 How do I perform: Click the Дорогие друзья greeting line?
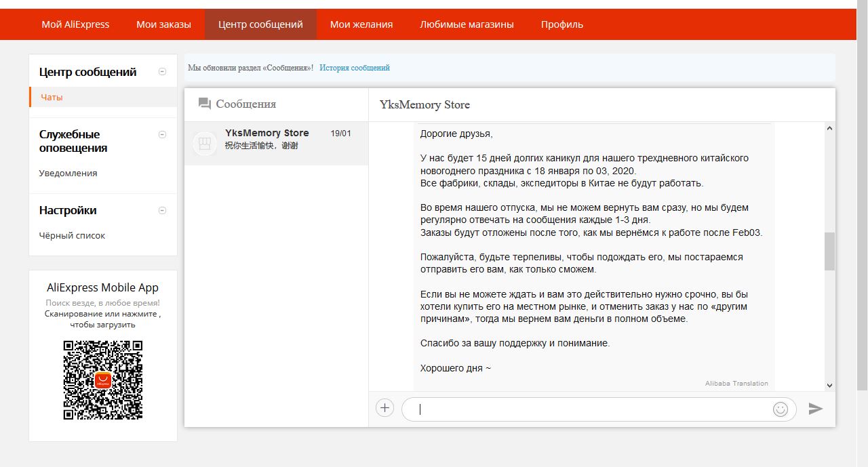pyautogui.click(x=456, y=134)
